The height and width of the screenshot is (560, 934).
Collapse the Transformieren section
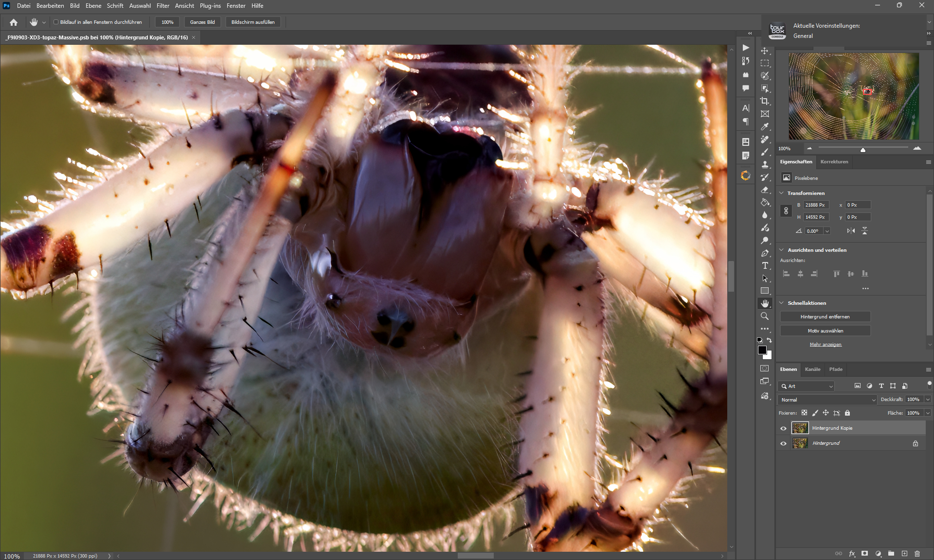[782, 193]
